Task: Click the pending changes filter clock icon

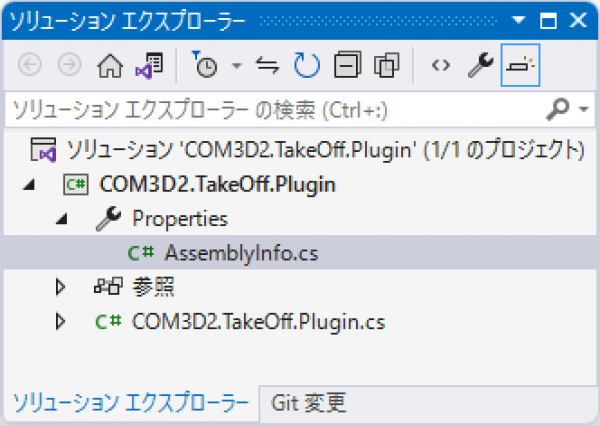Action: pos(205,66)
